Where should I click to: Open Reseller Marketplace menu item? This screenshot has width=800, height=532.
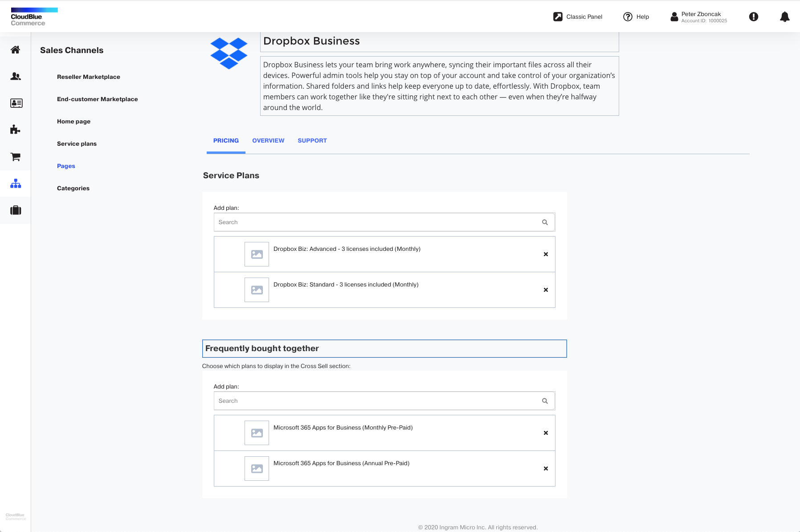89,77
